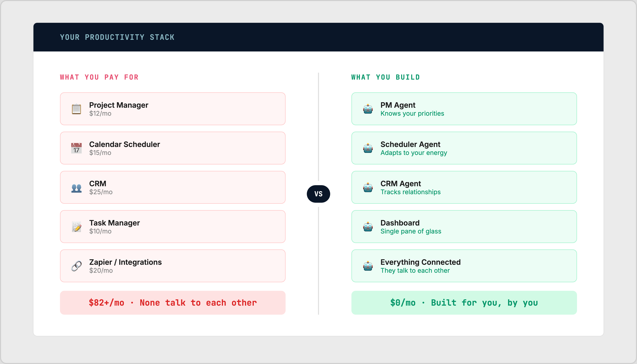
Task: Click the $25/mo price text
Action: coord(101,192)
